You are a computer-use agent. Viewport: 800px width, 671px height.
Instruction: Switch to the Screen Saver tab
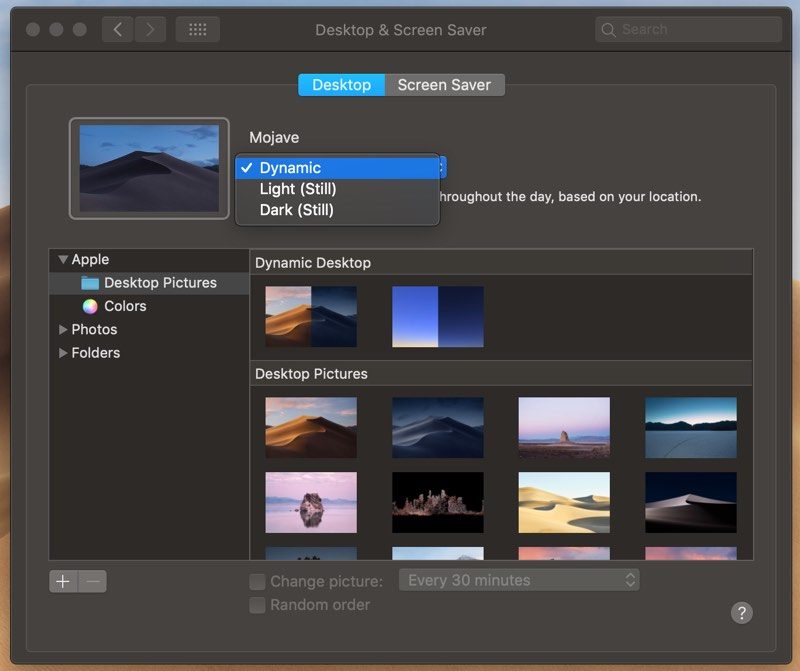click(444, 85)
